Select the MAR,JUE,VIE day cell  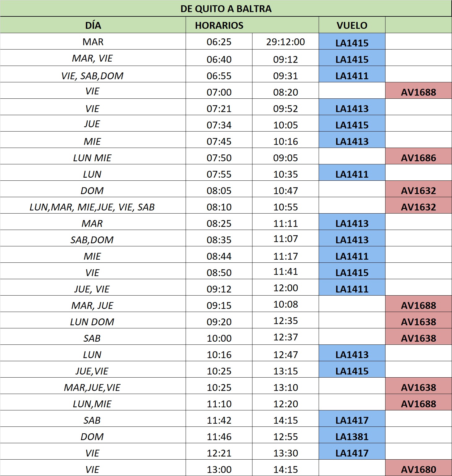[x=92, y=387]
